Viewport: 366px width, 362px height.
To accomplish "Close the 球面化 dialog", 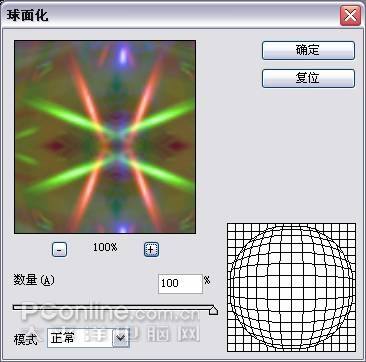I will tap(350, 16).
